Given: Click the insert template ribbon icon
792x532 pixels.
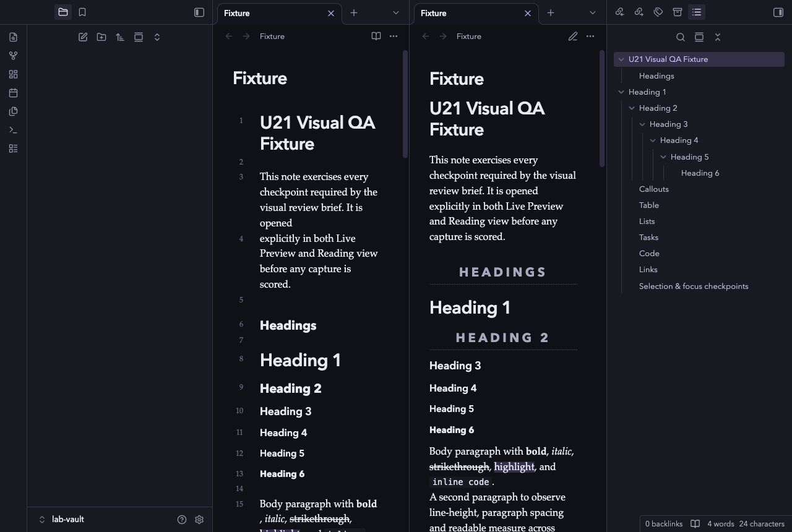Looking at the screenshot, I should click(13, 111).
